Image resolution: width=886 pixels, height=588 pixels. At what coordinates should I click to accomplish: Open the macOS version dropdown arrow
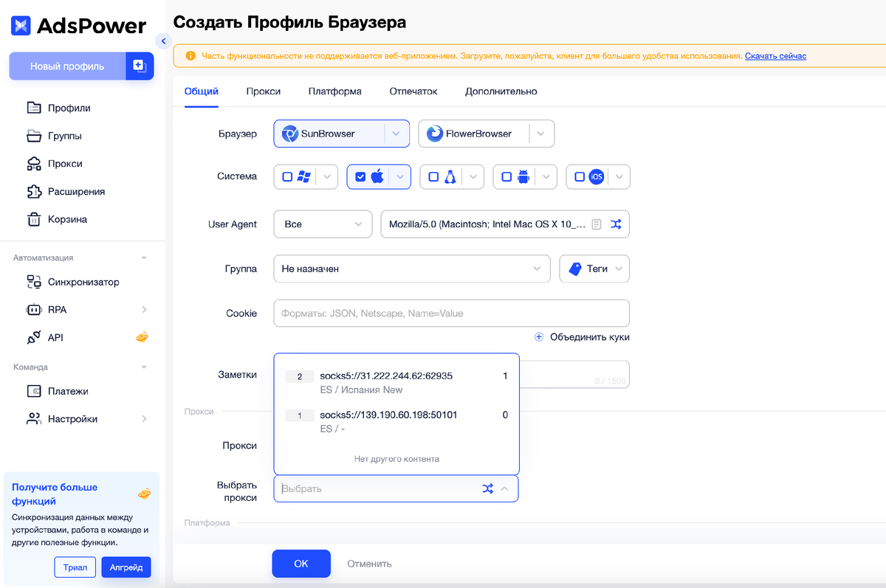[x=400, y=177]
